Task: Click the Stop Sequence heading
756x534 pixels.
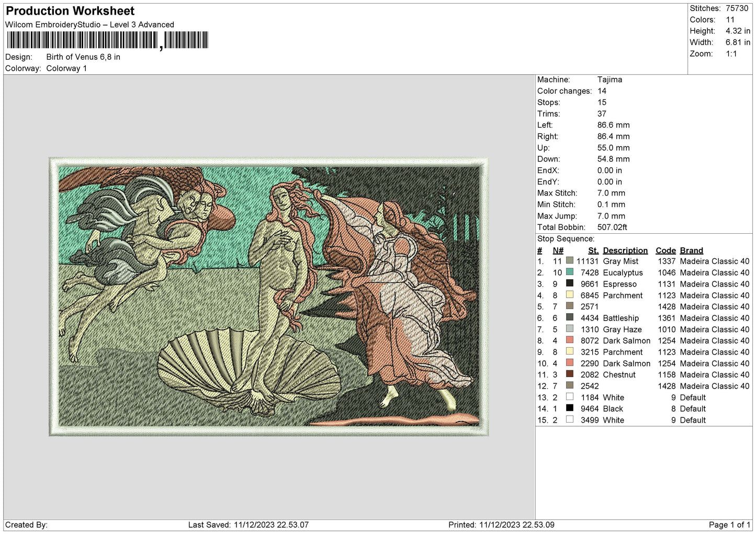Action: click(566, 239)
